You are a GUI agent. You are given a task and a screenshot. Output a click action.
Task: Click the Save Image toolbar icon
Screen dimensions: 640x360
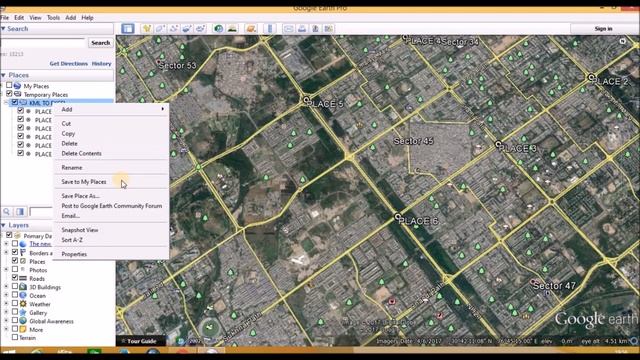316,29
